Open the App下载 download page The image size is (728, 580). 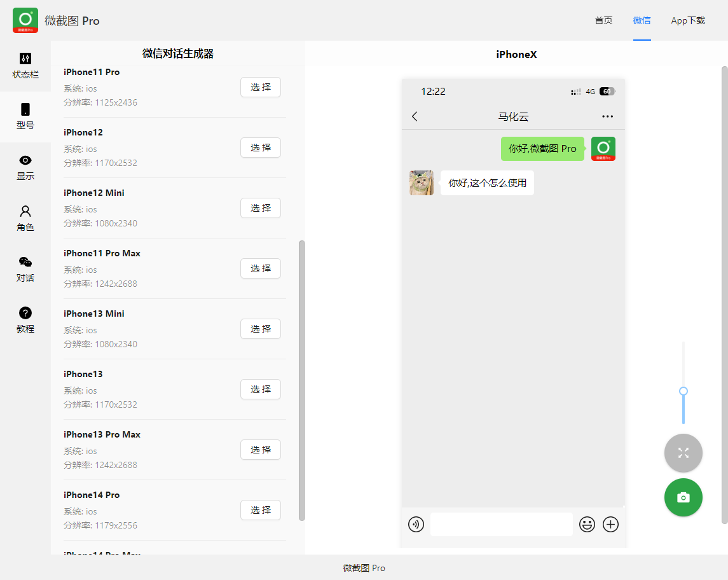click(688, 20)
